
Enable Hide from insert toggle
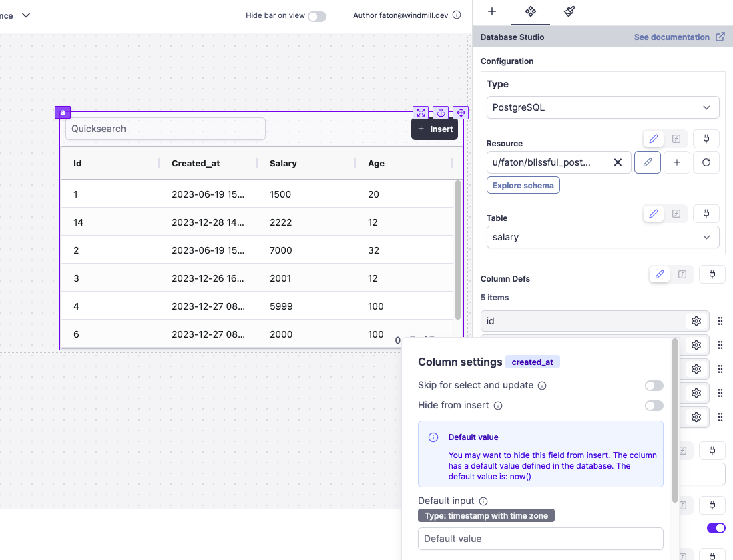[x=654, y=406]
